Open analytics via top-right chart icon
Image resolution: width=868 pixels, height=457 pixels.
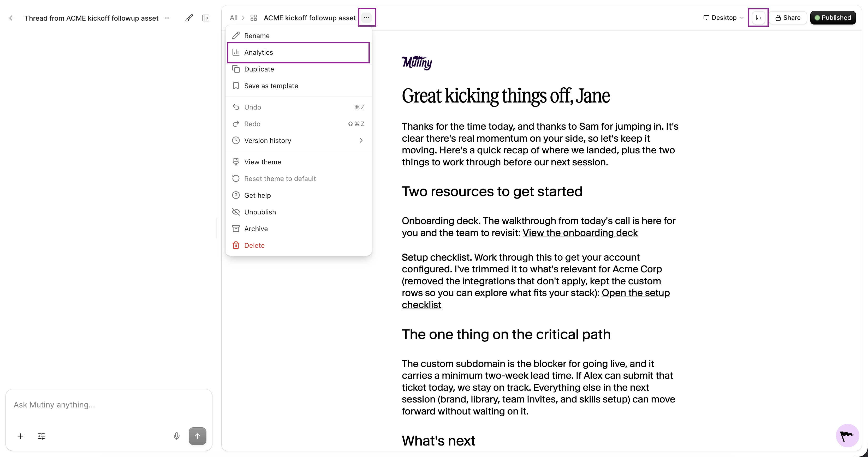pyautogui.click(x=758, y=17)
